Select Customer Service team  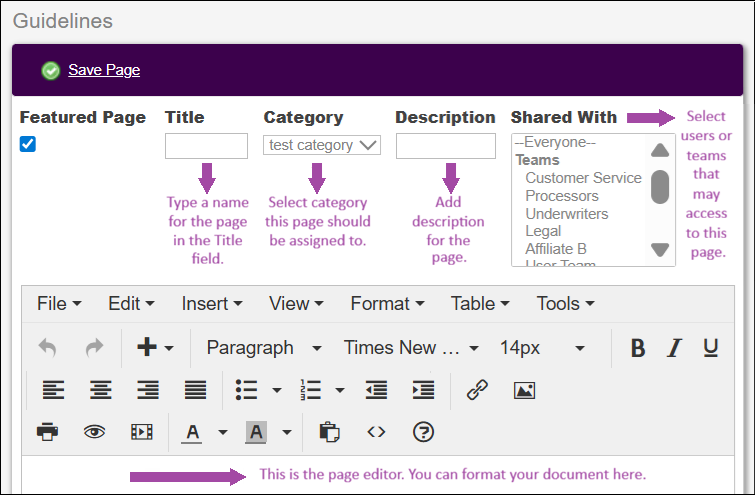(583, 178)
